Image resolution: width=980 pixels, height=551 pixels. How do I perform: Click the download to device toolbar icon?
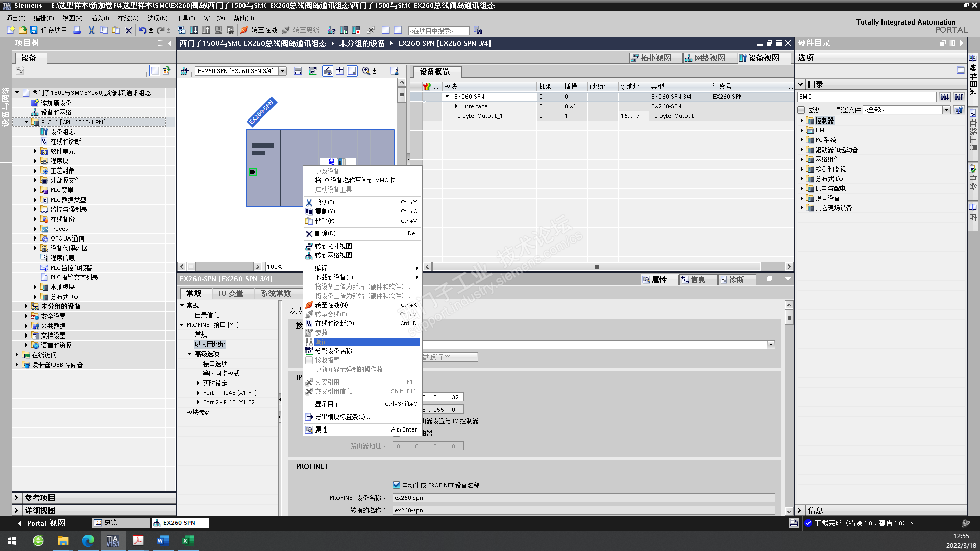point(194,30)
